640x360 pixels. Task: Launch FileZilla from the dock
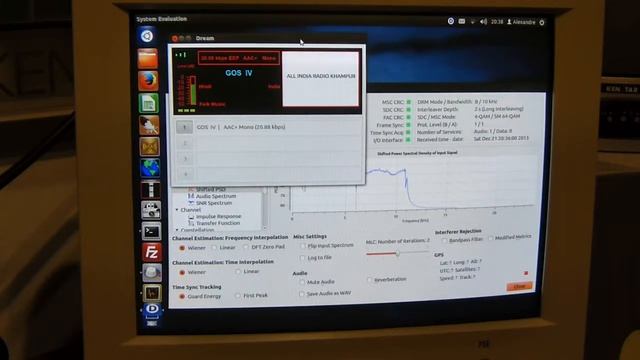click(x=151, y=252)
